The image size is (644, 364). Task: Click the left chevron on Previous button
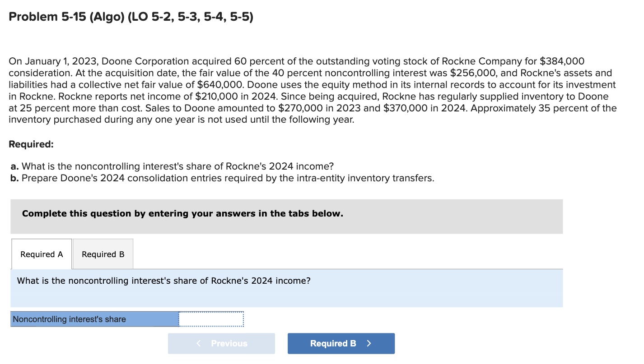[x=198, y=343]
